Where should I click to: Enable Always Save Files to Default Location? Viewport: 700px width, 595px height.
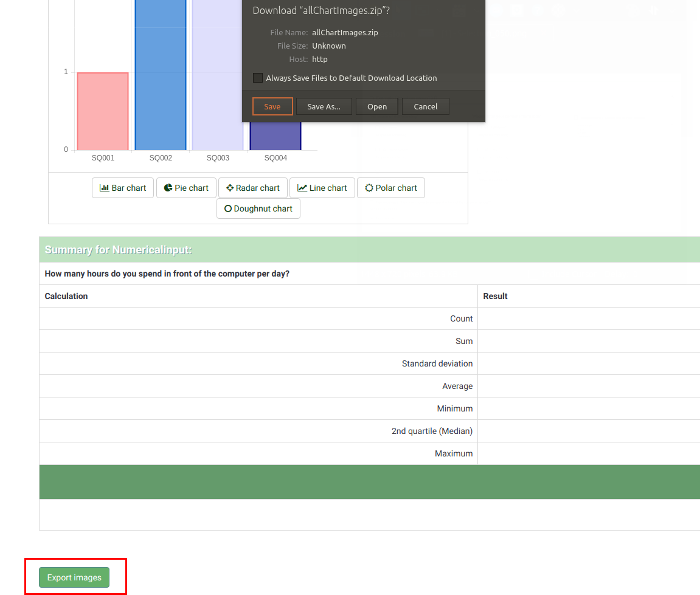click(x=258, y=78)
